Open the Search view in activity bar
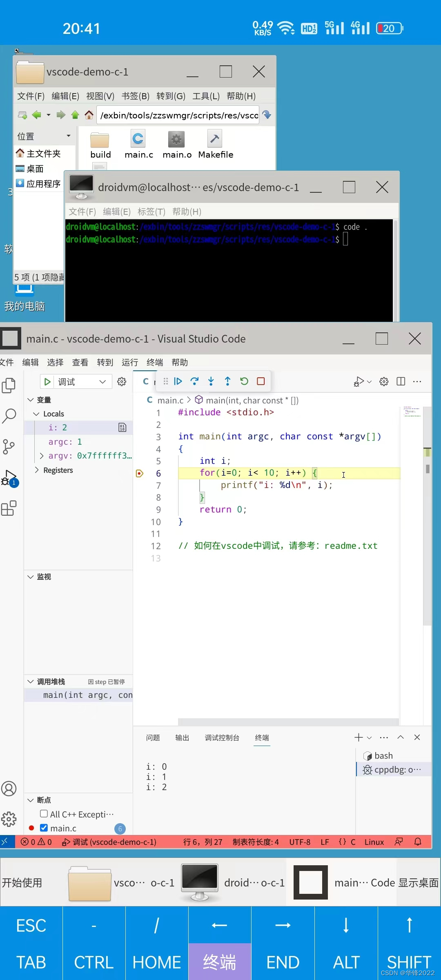The image size is (441, 980). (9, 416)
